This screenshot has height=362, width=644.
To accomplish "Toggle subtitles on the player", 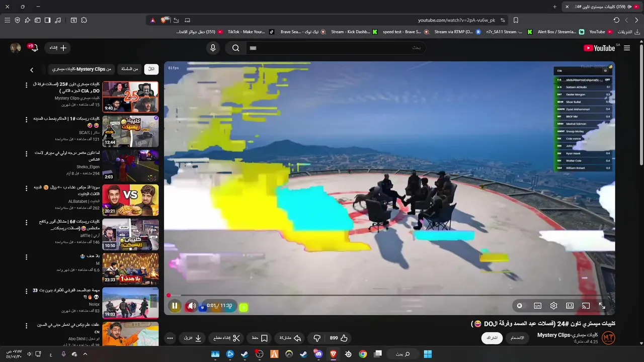I will click(x=537, y=306).
